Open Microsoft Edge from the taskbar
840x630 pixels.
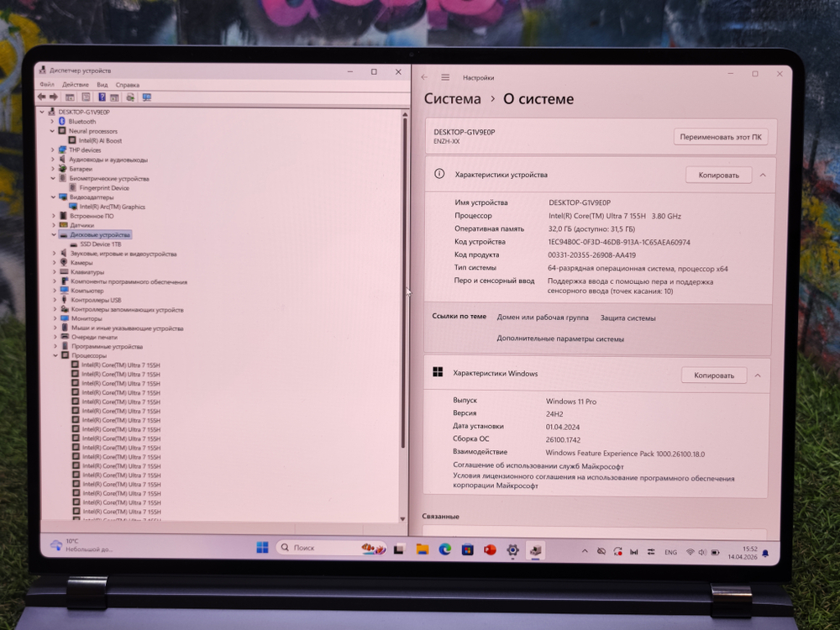(x=445, y=549)
